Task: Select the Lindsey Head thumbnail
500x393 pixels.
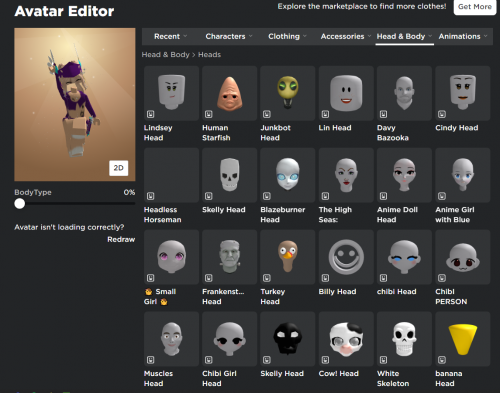Action: click(171, 93)
